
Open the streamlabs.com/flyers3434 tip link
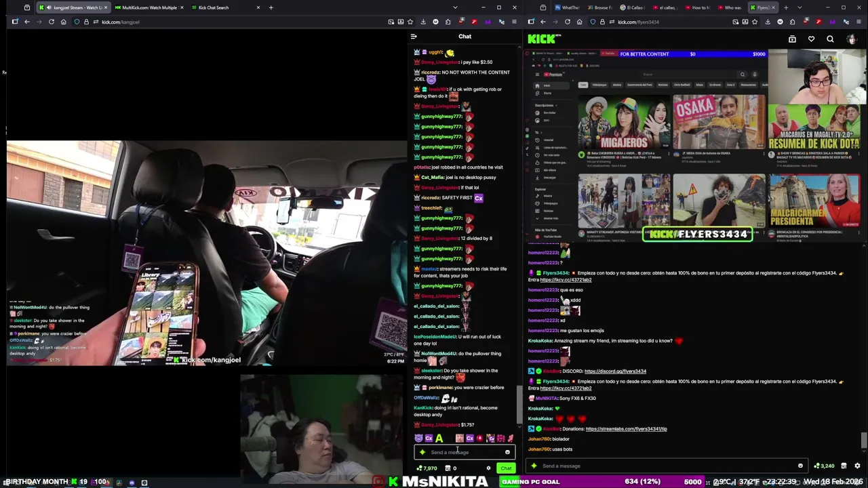626,429
